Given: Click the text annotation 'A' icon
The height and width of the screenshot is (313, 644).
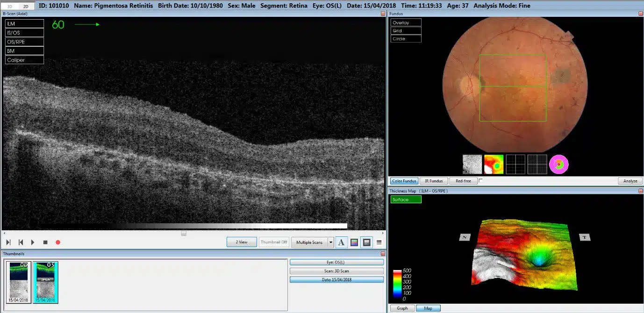Looking at the screenshot, I should 341,242.
